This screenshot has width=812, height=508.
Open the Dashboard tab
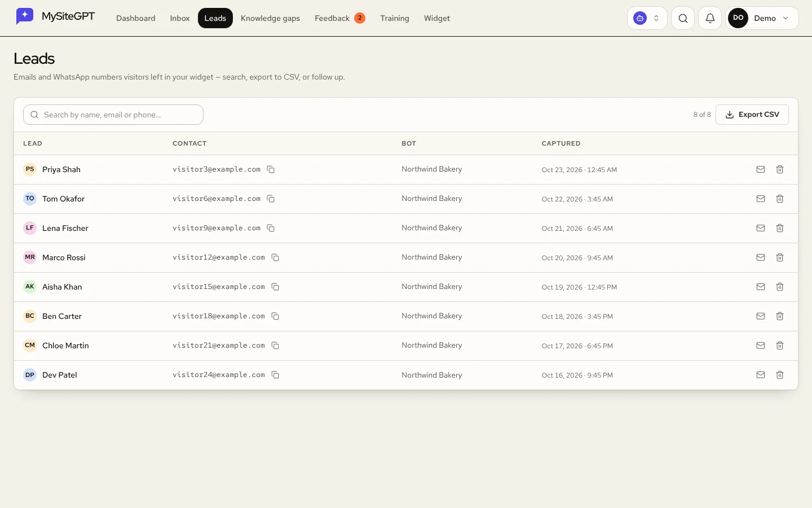coord(136,18)
